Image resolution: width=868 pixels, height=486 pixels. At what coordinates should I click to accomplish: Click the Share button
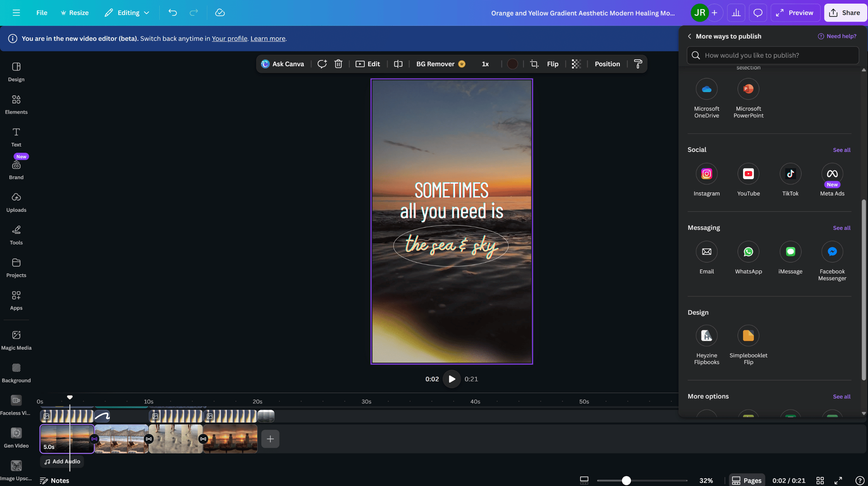[845, 13]
